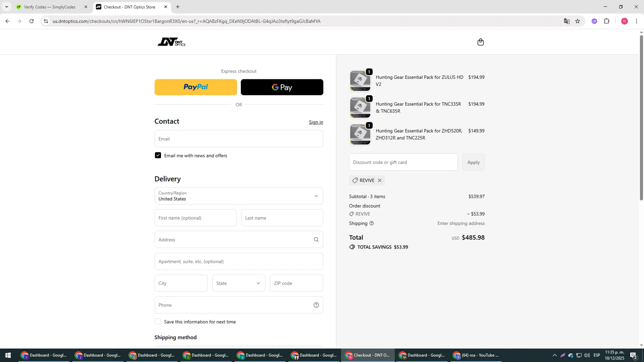This screenshot has height=362, width=644.
Task: Click the taskbar clock and date
Action: (x=614, y=355)
